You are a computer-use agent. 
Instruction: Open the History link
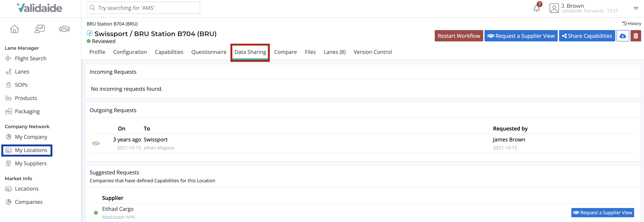click(632, 23)
